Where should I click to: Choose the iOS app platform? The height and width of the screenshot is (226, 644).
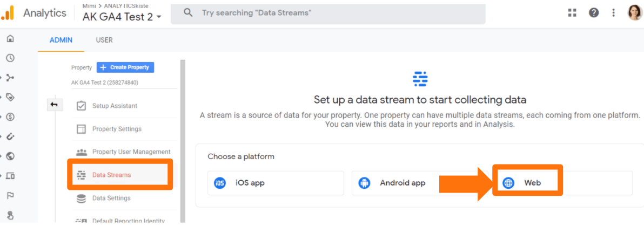(x=276, y=183)
